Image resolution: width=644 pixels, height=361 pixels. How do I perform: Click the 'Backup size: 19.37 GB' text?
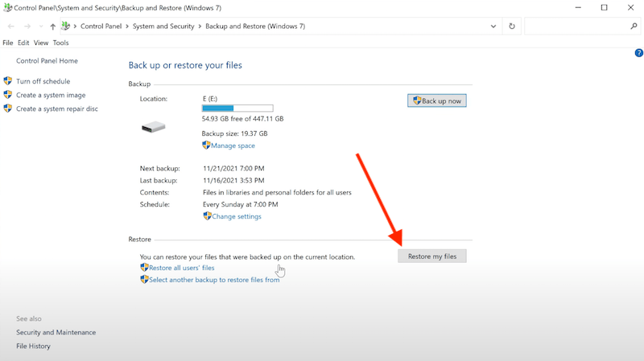(x=234, y=133)
